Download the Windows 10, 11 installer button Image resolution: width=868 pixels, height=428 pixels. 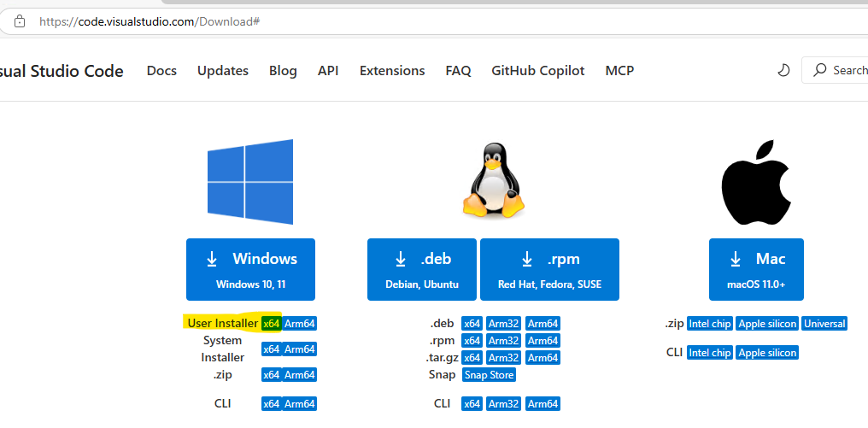251,270
